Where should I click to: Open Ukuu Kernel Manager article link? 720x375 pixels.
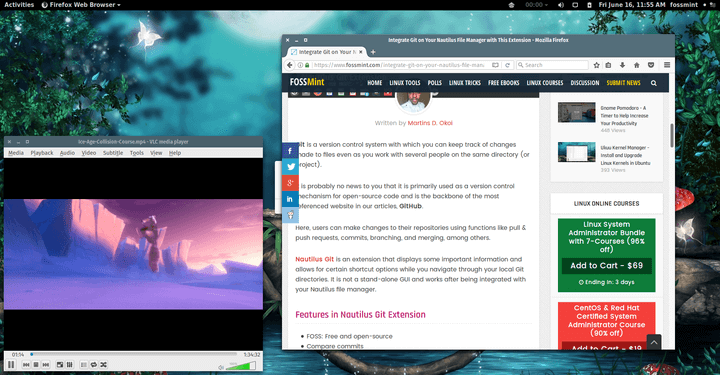[x=625, y=156]
